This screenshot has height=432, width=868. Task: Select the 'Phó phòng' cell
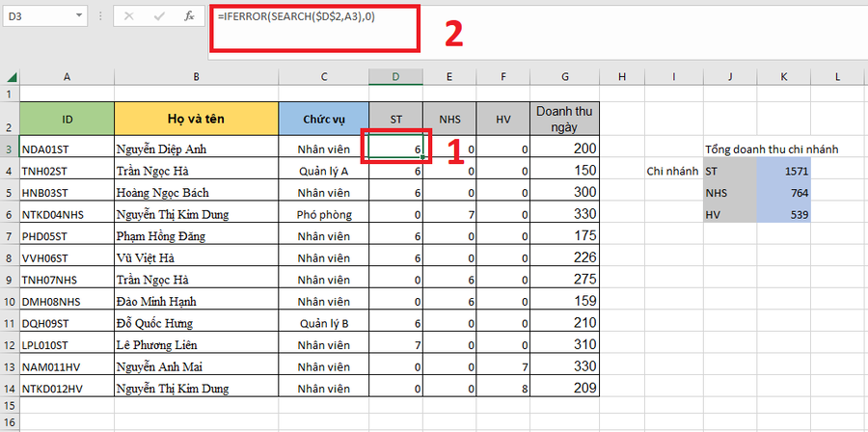click(324, 214)
